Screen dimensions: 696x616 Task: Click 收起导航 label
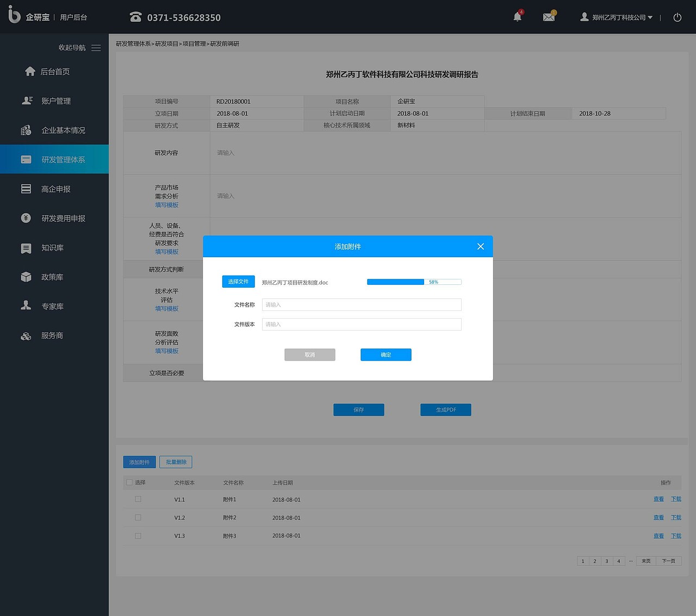coord(72,48)
